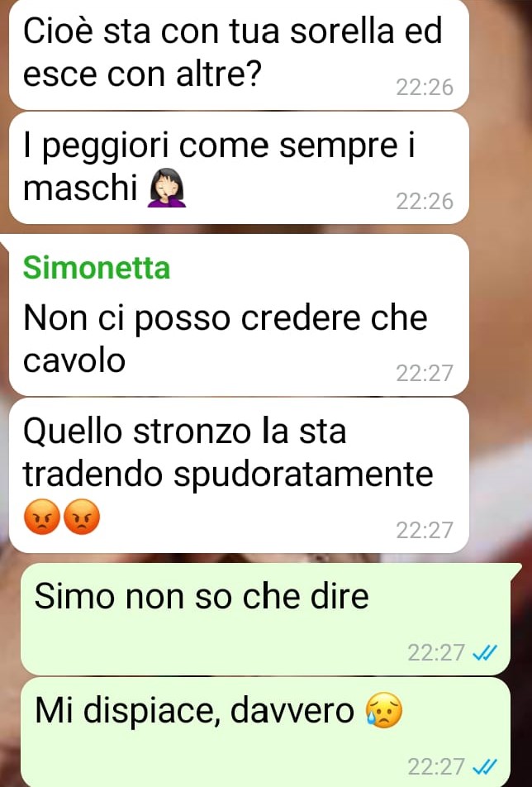Tap 22:27 timestamp on 'che cavolo' message
This screenshot has width=532, height=787.
(x=425, y=373)
